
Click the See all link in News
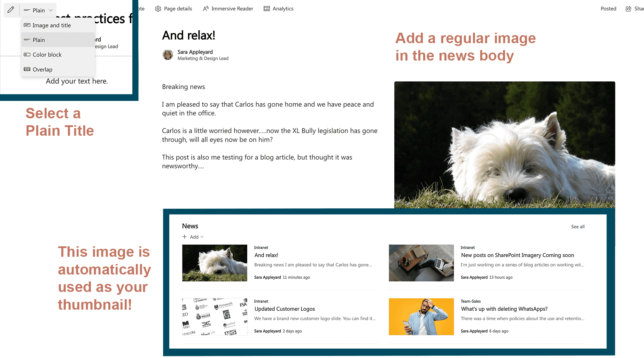click(x=577, y=226)
